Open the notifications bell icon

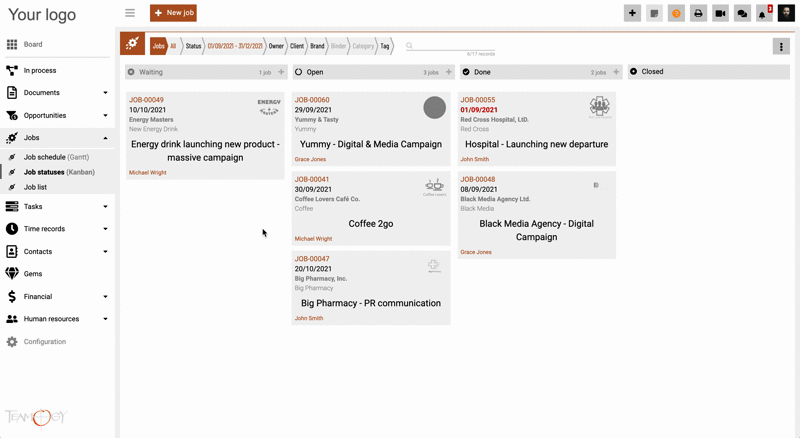764,13
